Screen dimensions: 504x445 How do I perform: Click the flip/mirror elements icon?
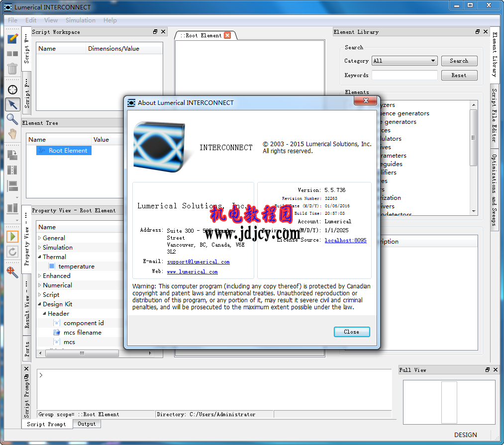coord(12,170)
